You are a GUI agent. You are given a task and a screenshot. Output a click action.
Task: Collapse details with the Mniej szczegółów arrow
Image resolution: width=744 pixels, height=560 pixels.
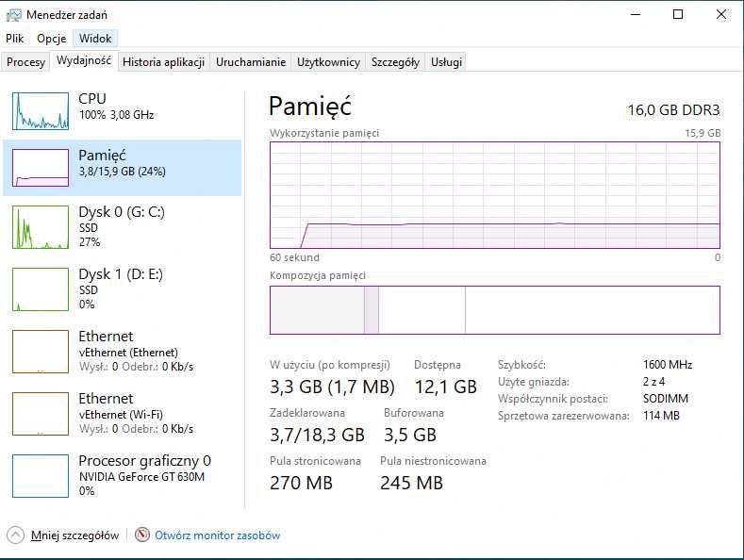click(16, 535)
